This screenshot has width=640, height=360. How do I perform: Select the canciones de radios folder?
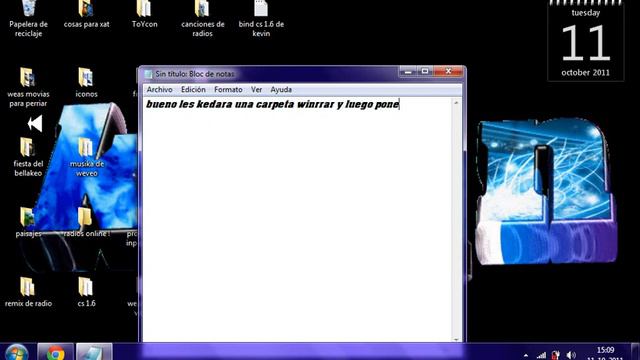tap(202, 18)
